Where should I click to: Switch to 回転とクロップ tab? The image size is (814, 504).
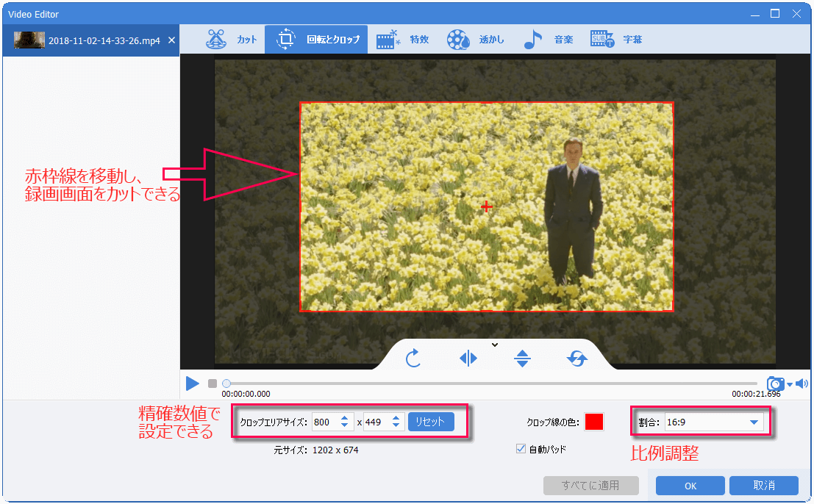tap(316, 40)
